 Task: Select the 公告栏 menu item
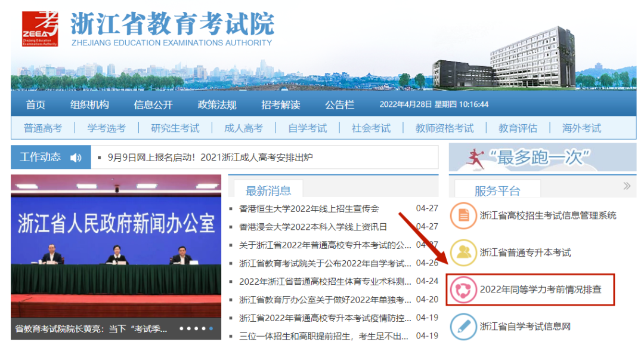[x=339, y=104]
